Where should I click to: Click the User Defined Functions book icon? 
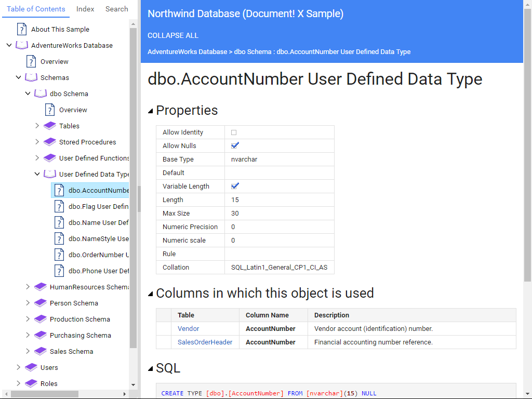(50, 158)
